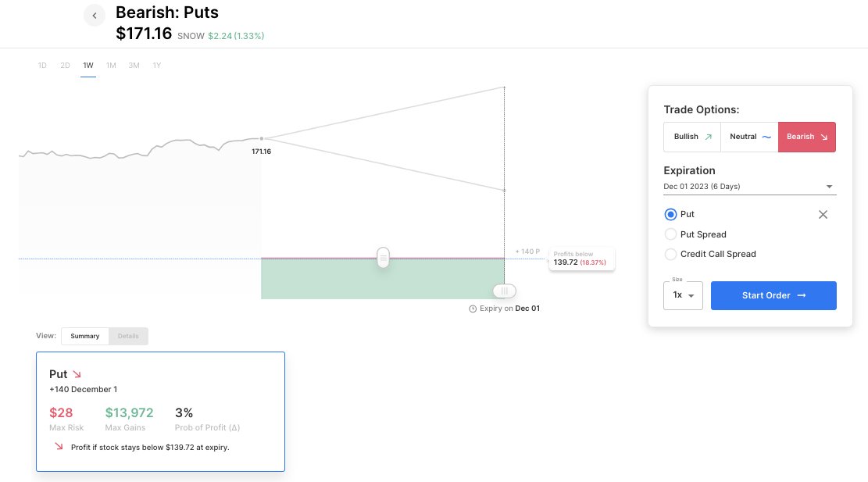Choose the Neutral trade option
The image size is (868, 482).
(749, 137)
